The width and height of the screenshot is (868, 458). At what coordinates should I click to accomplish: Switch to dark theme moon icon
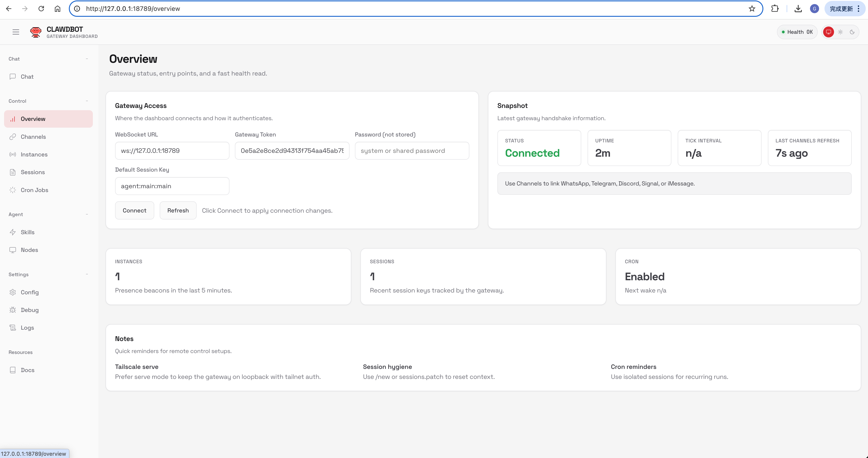point(852,32)
